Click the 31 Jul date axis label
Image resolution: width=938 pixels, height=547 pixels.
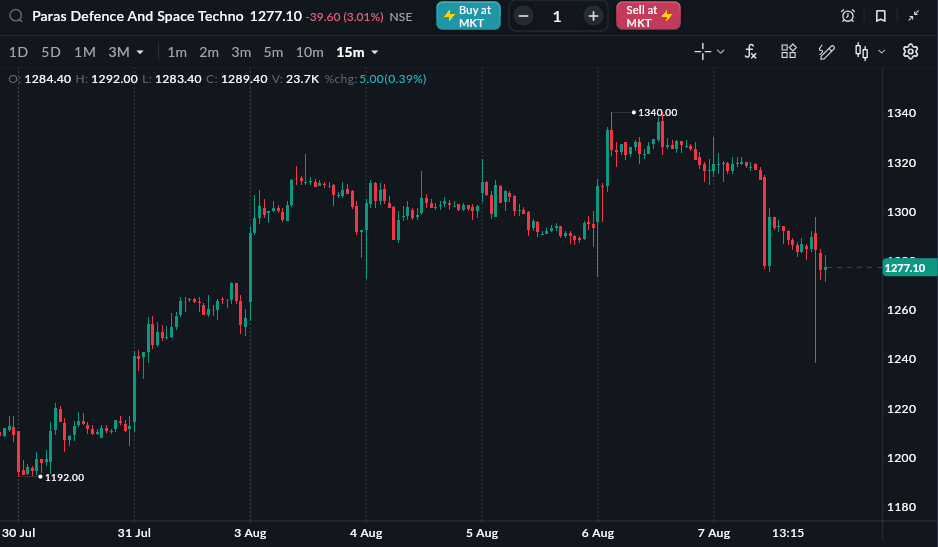tap(134, 533)
